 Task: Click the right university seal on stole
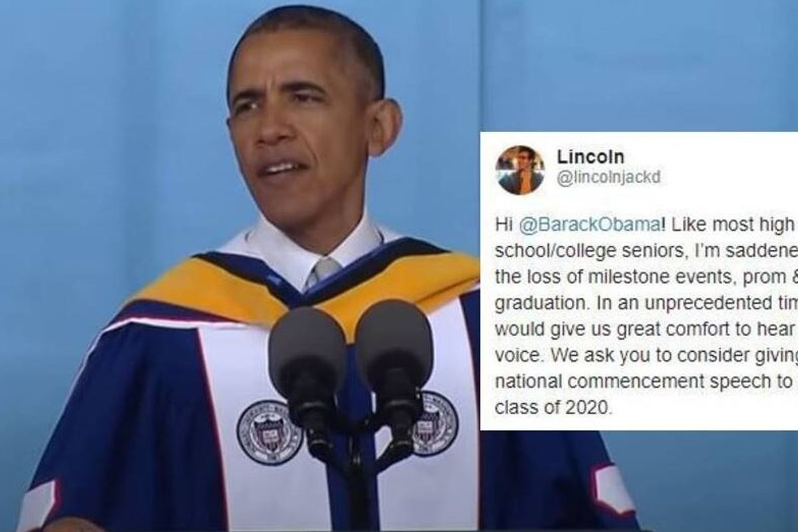coord(435,424)
